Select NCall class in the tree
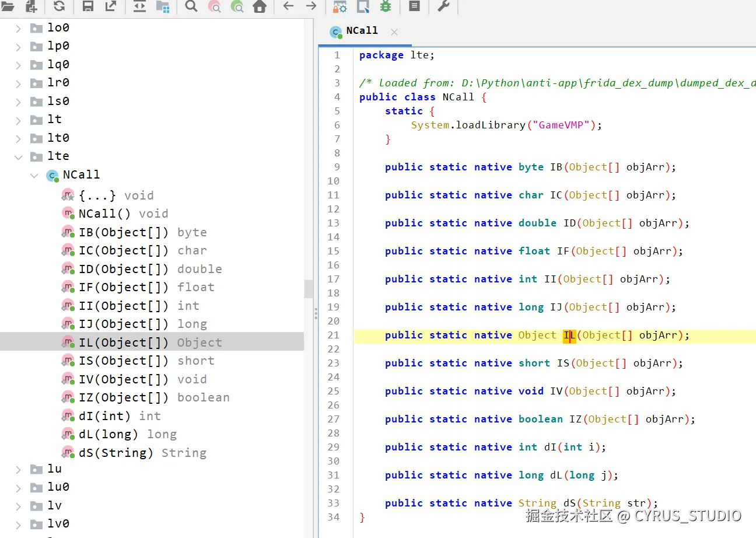 click(x=81, y=174)
